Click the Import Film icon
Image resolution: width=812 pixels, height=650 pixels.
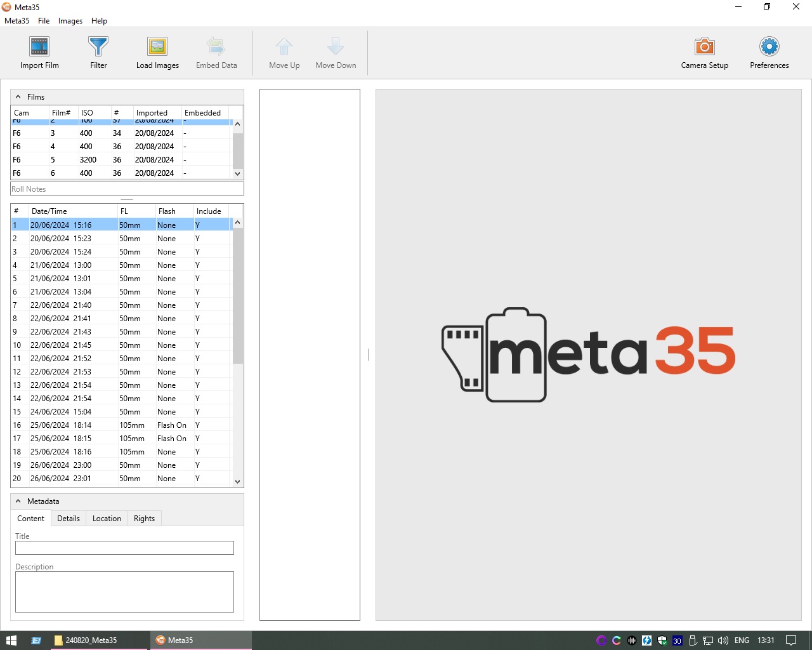click(x=39, y=47)
